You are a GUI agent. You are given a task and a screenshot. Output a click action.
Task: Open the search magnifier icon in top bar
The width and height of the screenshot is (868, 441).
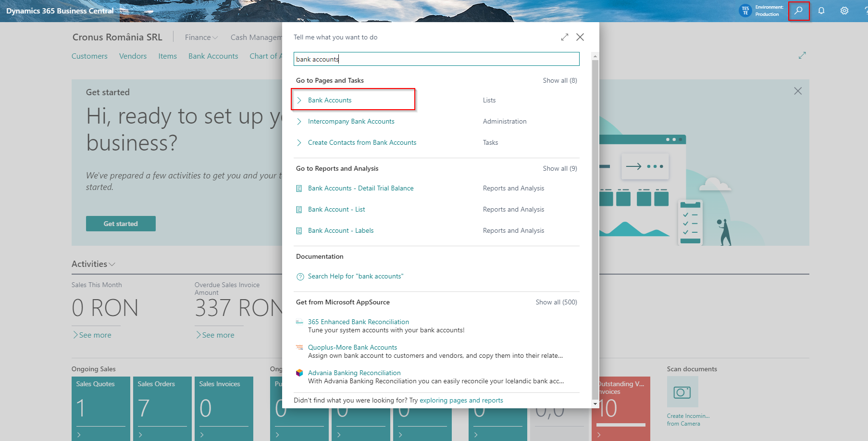click(798, 11)
